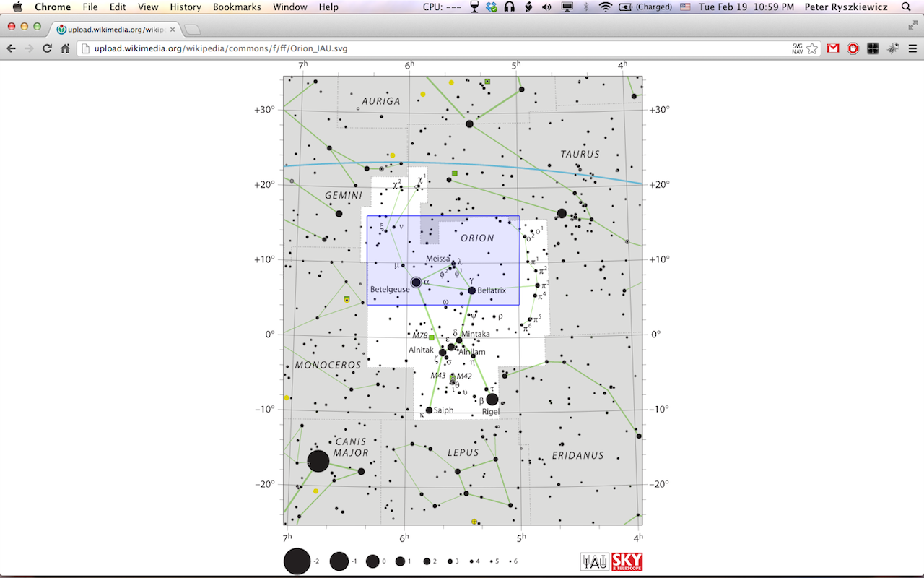Bookmark this page with the star icon
The height and width of the screenshot is (578, 924).
pos(812,48)
